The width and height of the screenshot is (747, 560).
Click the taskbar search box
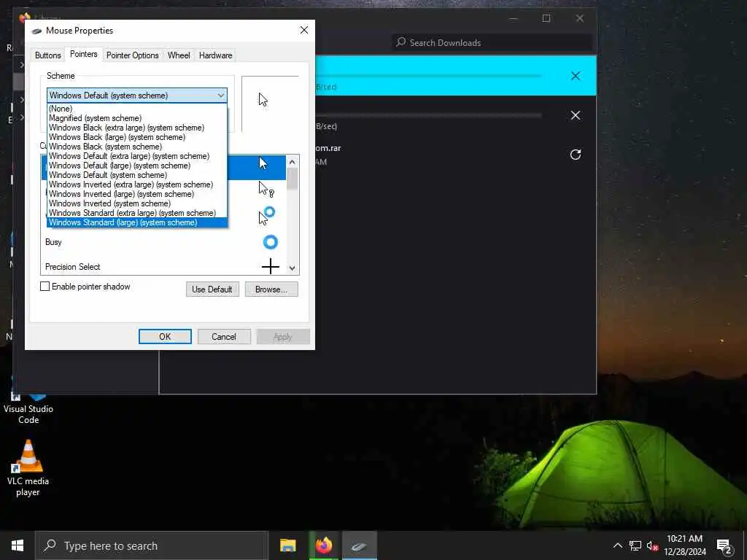click(152, 545)
